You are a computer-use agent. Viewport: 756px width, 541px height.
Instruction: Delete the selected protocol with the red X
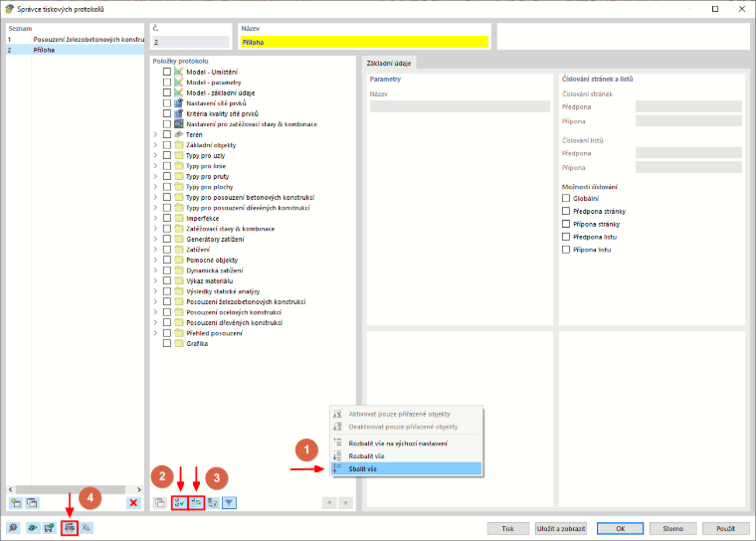click(x=133, y=503)
